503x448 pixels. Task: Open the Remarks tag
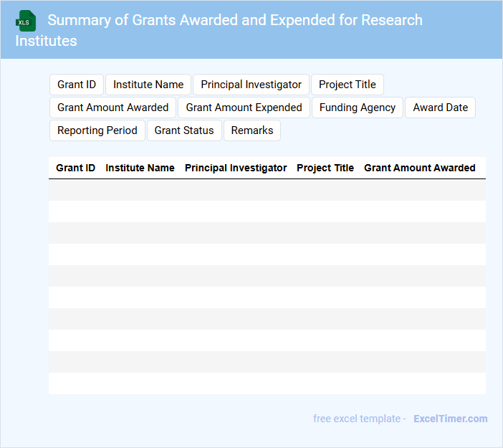coord(251,130)
